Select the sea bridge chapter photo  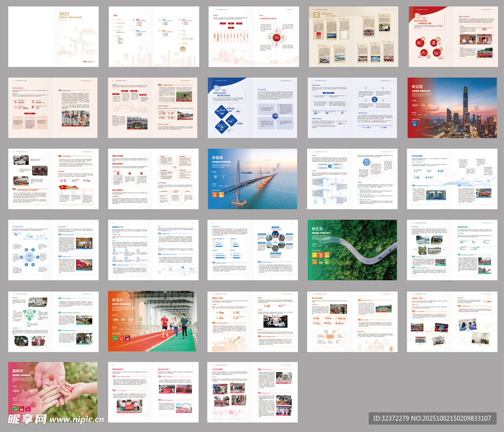click(252, 179)
